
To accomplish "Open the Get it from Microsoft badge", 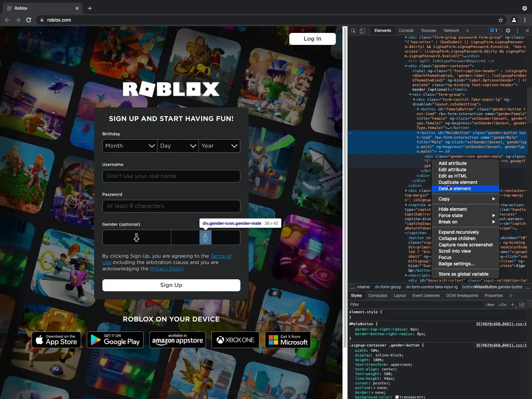I will [288, 340].
